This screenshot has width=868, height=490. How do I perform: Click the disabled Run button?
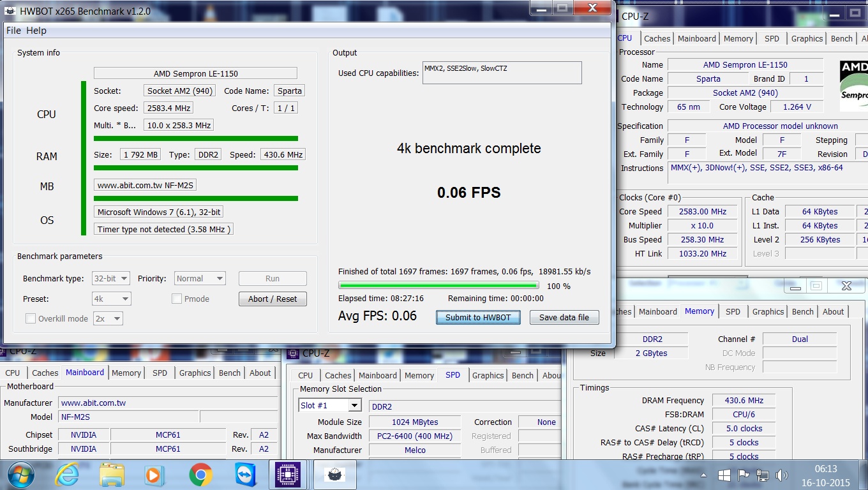(273, 278)
